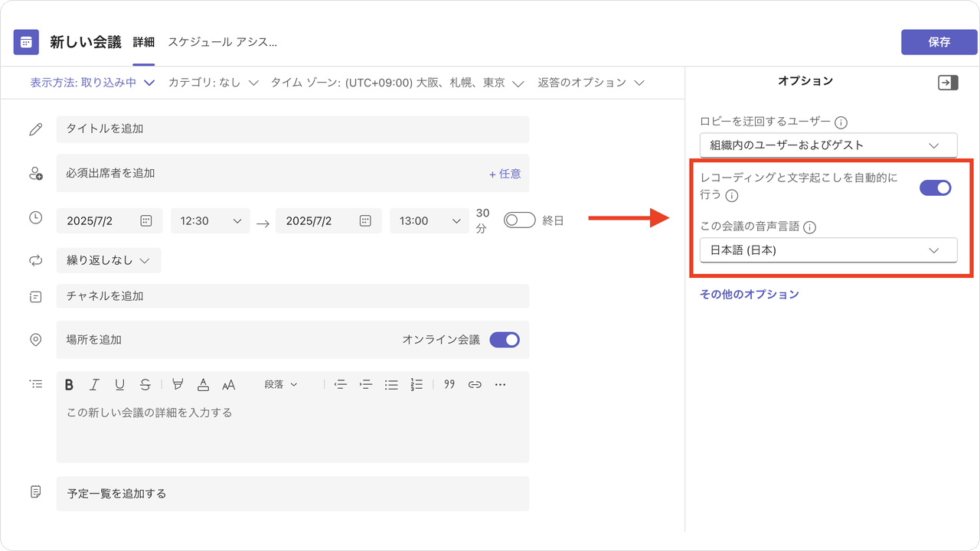Click the repeat arrows icon
980x551 pixels.
pos(35,260)
